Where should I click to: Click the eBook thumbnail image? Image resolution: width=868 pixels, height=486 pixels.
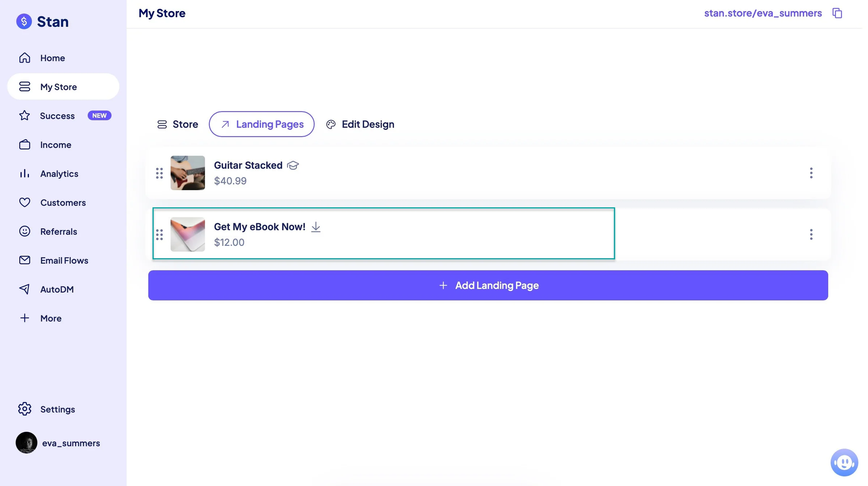188,235
